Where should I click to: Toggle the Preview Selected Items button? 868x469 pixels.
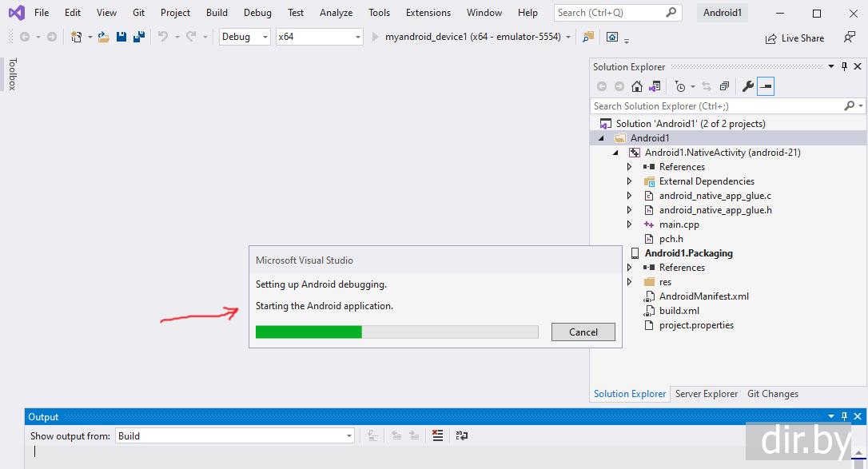tap(766, 86)
